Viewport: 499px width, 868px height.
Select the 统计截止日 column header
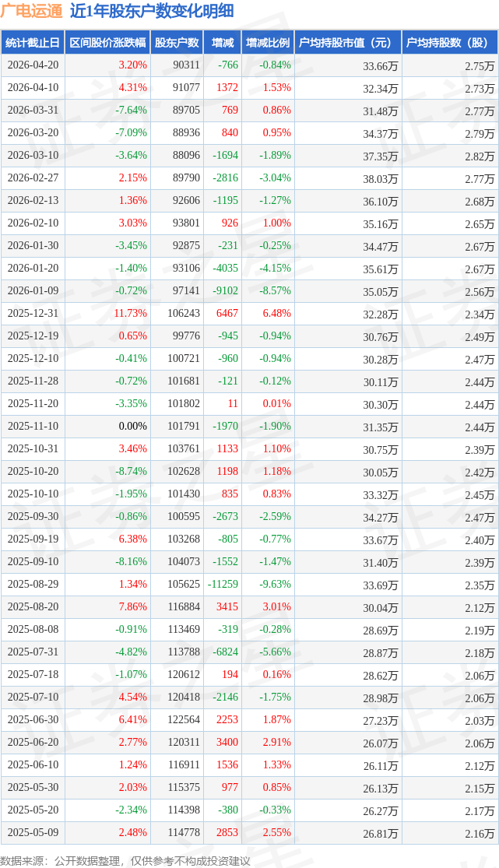[32, 43]
